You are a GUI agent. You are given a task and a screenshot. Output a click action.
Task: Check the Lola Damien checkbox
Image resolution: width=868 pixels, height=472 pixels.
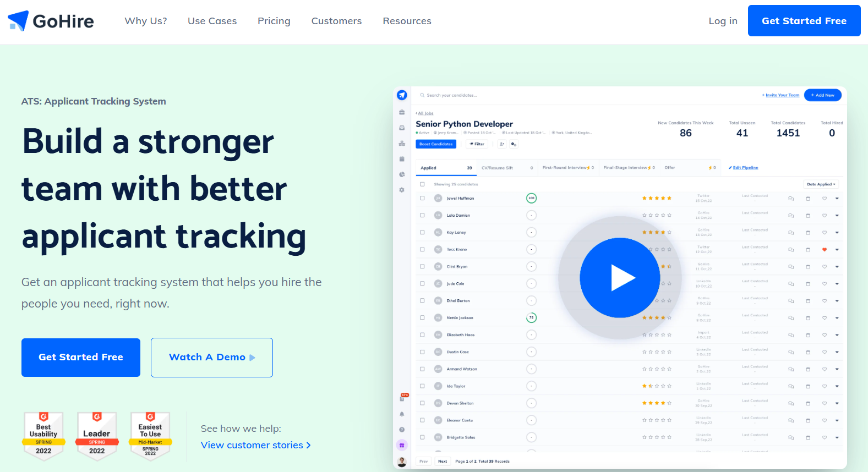pyautogui.click(x=422, y=215)
